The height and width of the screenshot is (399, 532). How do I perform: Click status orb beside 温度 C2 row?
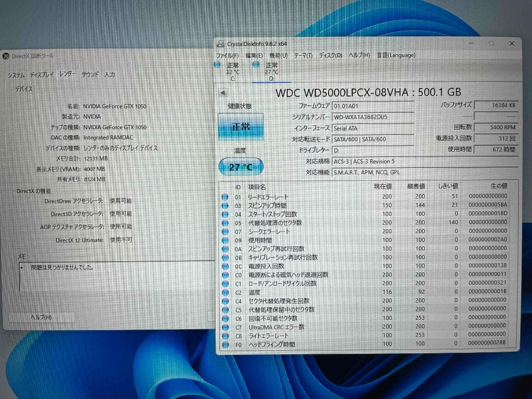coord(225,292)
